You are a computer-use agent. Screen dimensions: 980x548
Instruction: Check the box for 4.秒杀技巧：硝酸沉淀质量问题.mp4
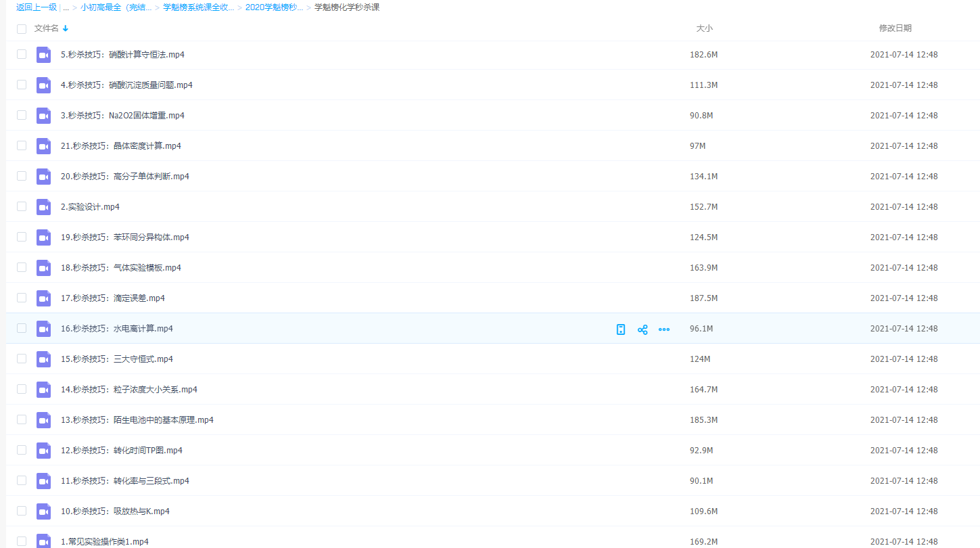(22, 85)
